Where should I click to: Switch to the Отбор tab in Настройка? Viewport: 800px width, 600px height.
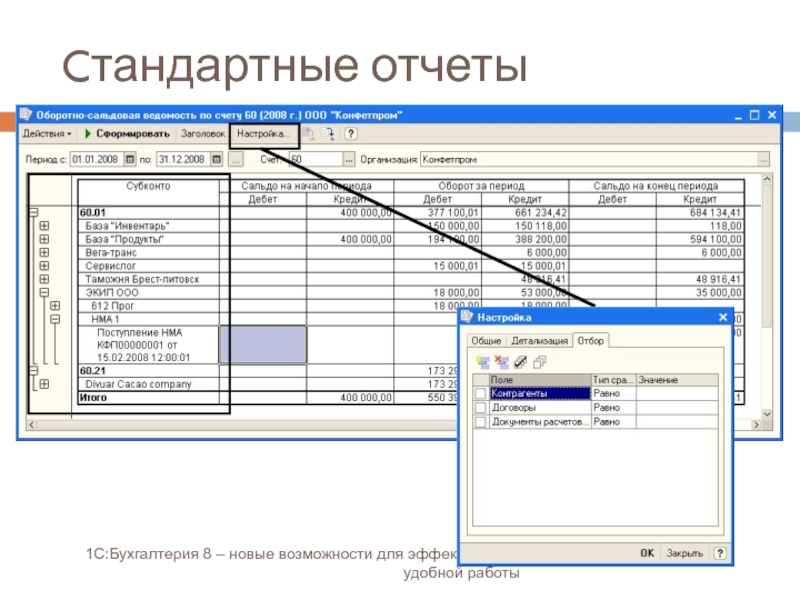click(590, 340)
